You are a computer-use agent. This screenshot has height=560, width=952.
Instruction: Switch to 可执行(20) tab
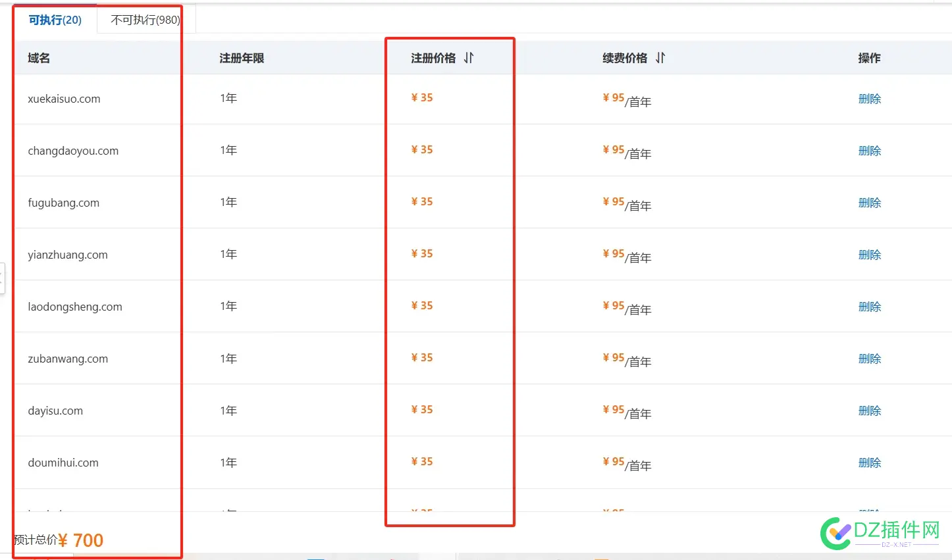pos(55,20)
